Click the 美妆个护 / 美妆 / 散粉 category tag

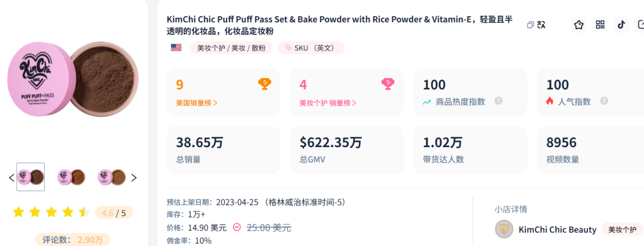[231, 48]
